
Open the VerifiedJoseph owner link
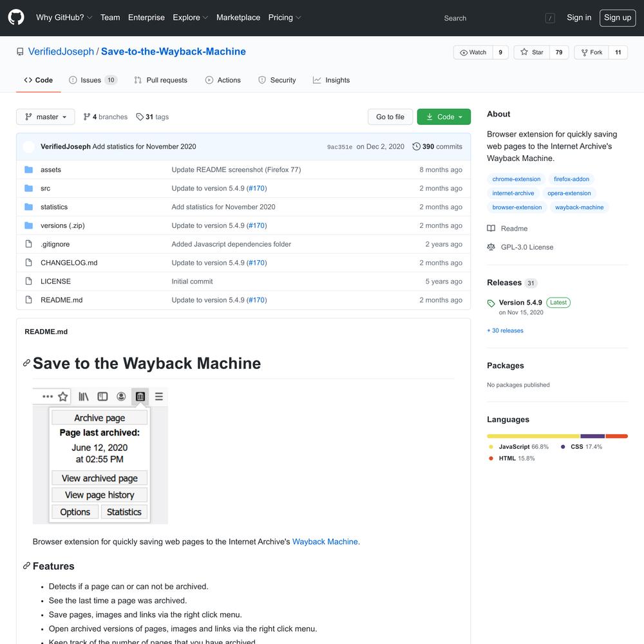[x=61, y=52]
